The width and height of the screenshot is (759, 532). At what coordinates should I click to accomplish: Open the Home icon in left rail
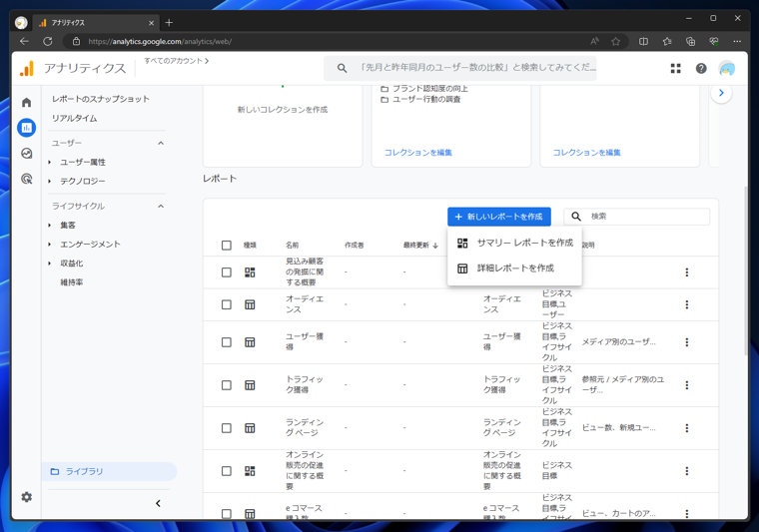[27, 102]
